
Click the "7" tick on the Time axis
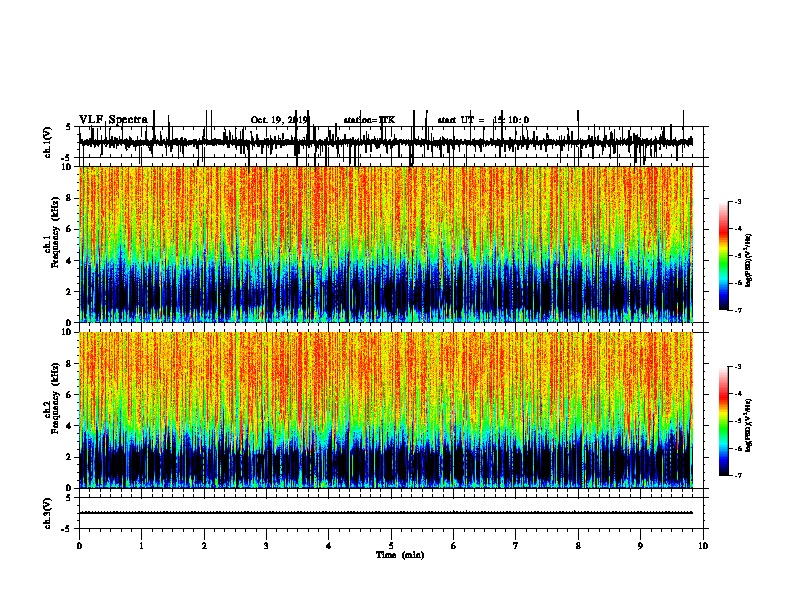516,546
